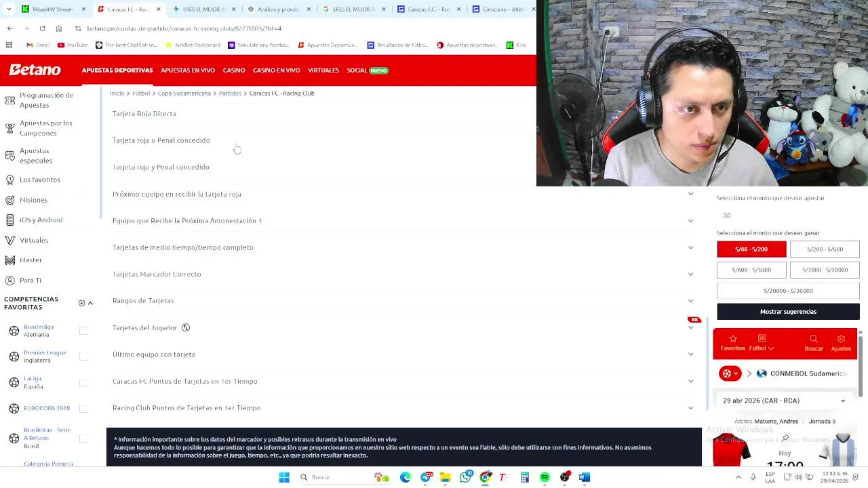Open Buscar search in match widget
This screenshot has width=868, height=488.
pos(814,343)
